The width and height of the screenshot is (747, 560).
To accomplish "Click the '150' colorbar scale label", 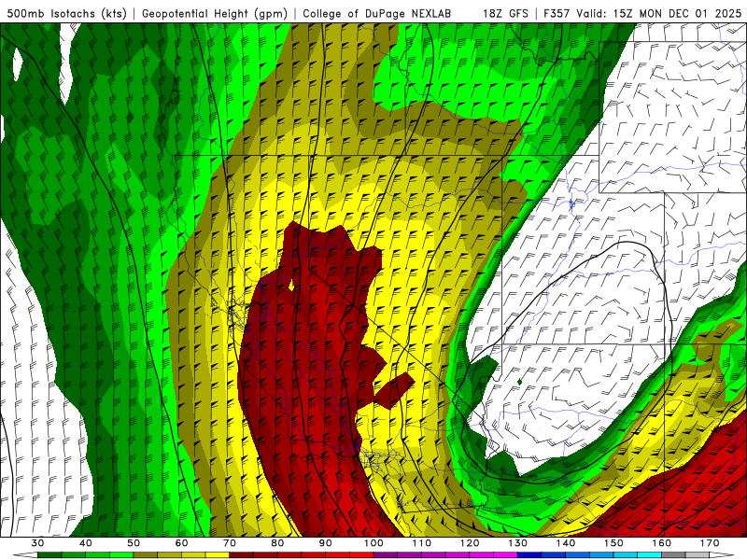I will pyautogui.click(x=614, y=543).
